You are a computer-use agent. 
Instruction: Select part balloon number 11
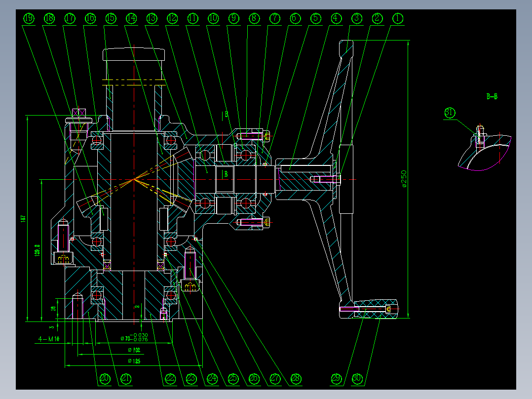coord(192,18)
